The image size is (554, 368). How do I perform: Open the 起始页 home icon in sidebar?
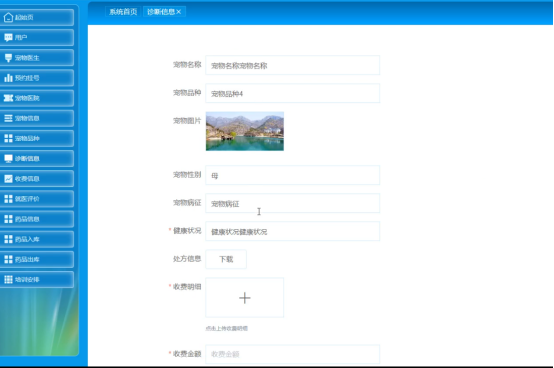tap(8, 17)
